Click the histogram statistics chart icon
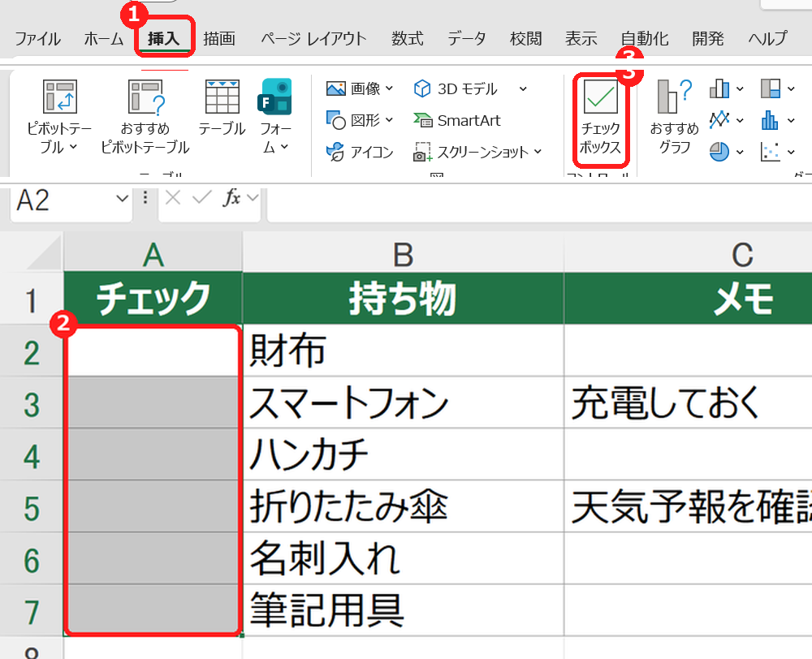This screenshot has width=812, height=659. click(771, 120)
